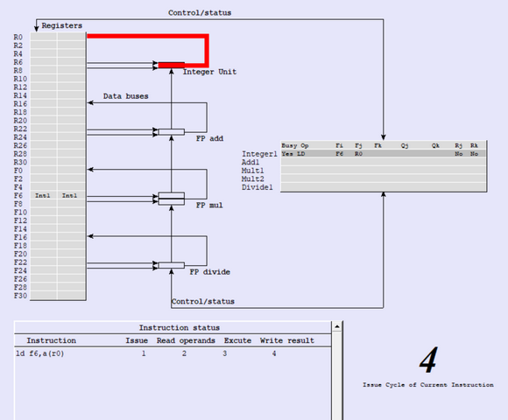Click the 'Mult2' functional unit row label
The width and height of the screenshot is (508, 420).
(x=253, y=178)
